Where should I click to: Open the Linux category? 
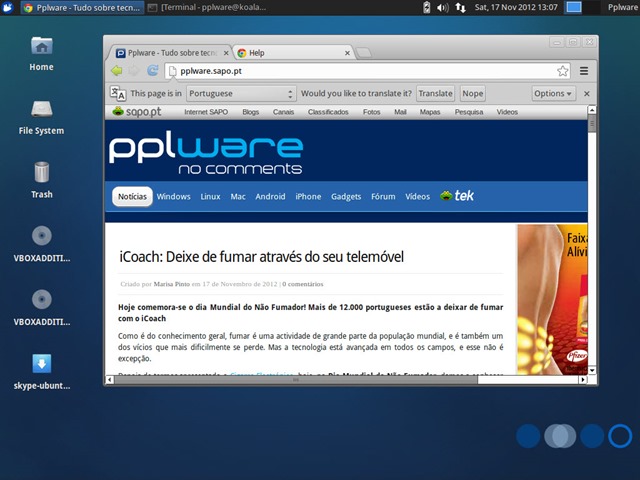point(210,196)
